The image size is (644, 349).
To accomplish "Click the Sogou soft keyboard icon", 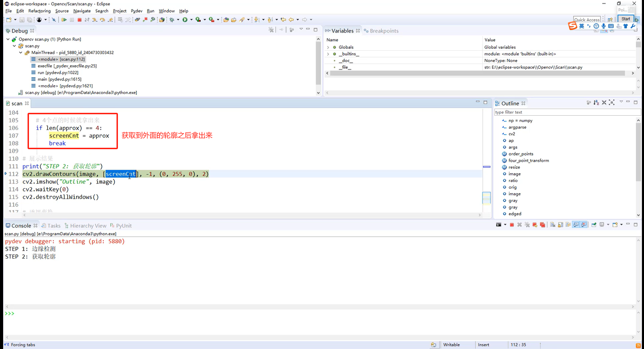I will coord(611,26).
